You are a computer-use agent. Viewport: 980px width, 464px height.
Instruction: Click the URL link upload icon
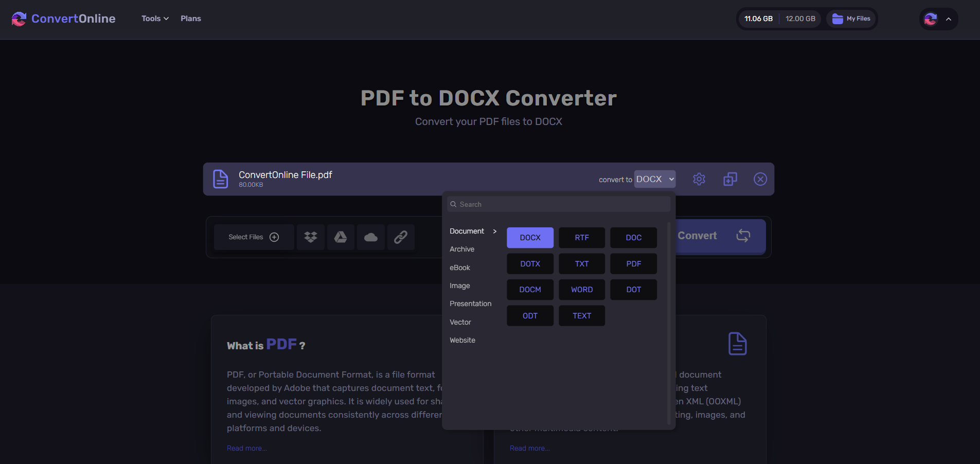(401, 237)
